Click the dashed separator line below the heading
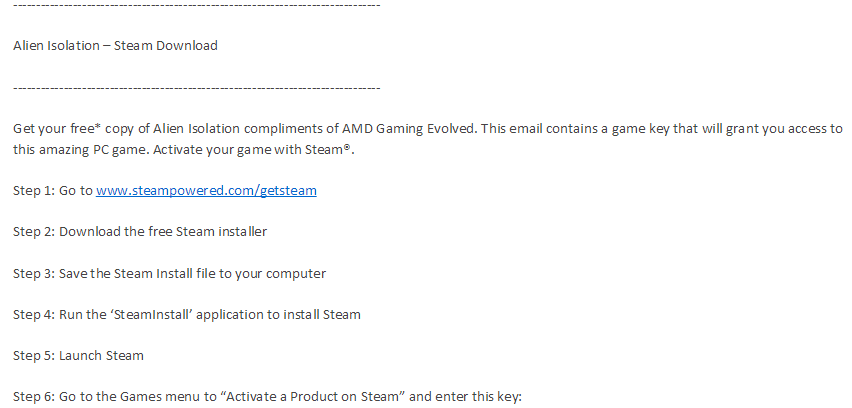852x408 pixels. (197, 88)
